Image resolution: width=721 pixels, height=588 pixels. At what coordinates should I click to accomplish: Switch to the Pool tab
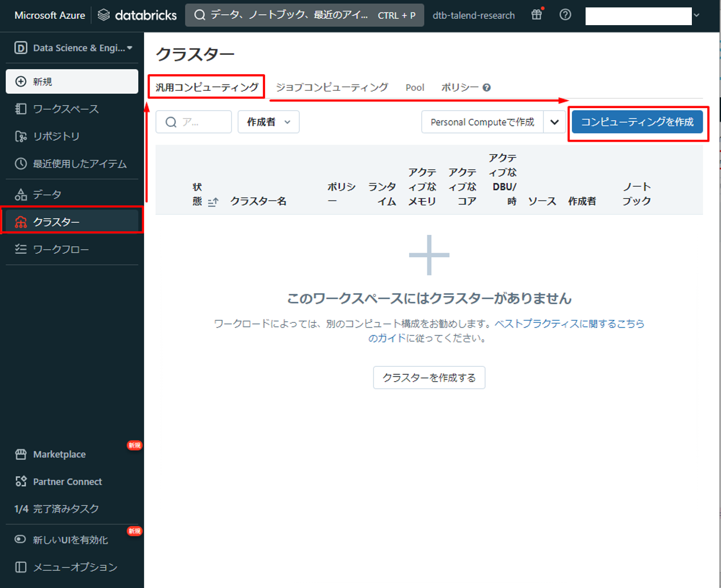click(x=415, y=87)
